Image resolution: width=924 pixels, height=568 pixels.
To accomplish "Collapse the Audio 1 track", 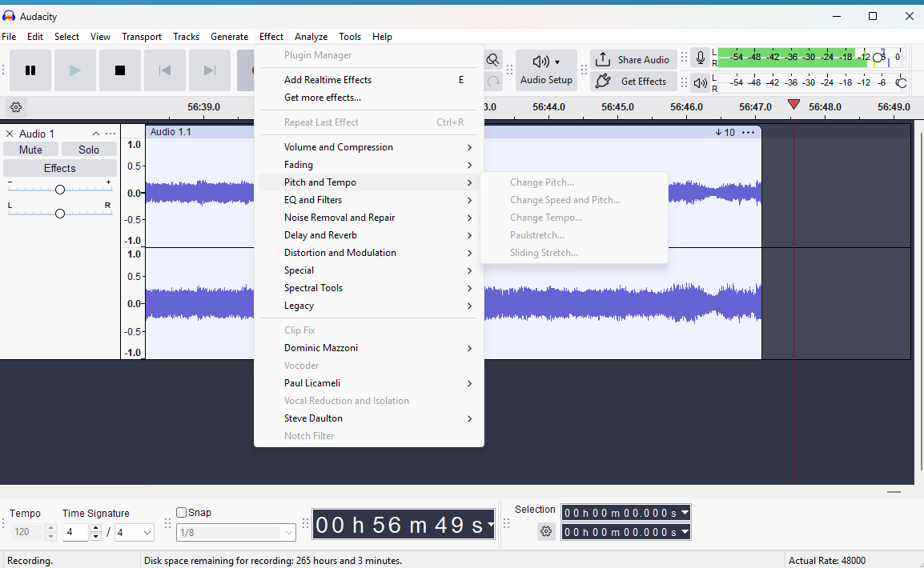I will tap(95, 134).
